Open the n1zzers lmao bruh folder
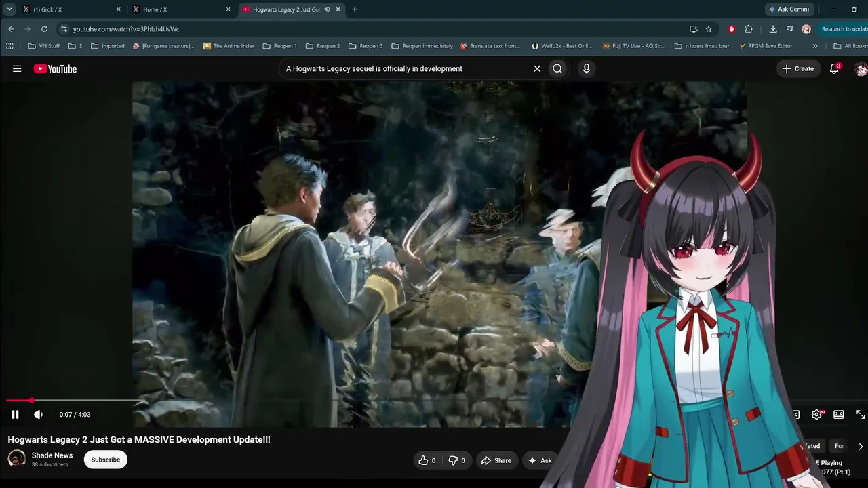 (703, 46)
